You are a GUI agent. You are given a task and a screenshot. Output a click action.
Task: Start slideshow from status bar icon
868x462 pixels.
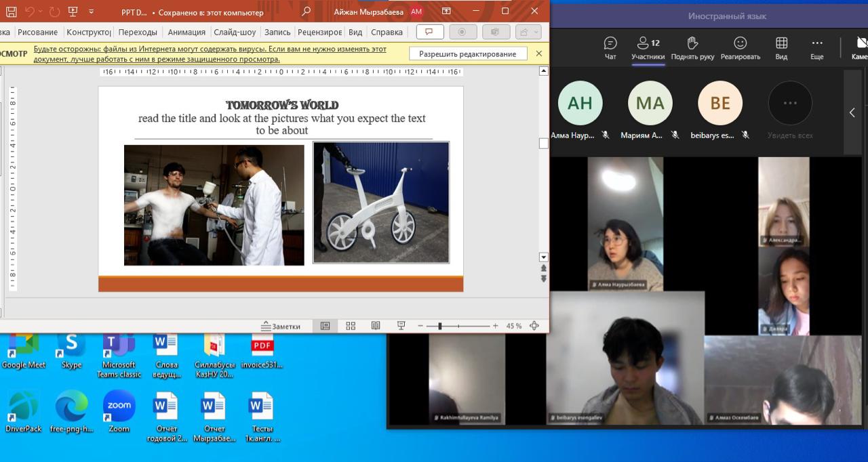401,326
